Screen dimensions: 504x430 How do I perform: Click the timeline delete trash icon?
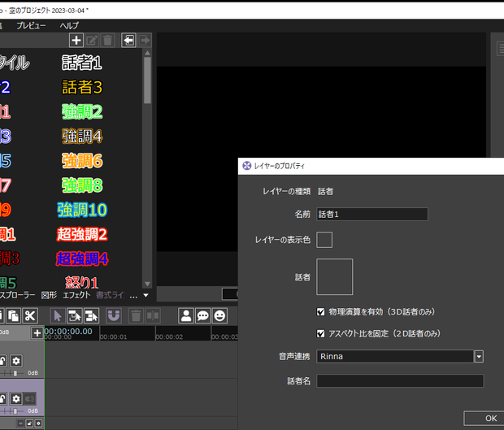tap(136, 316)
